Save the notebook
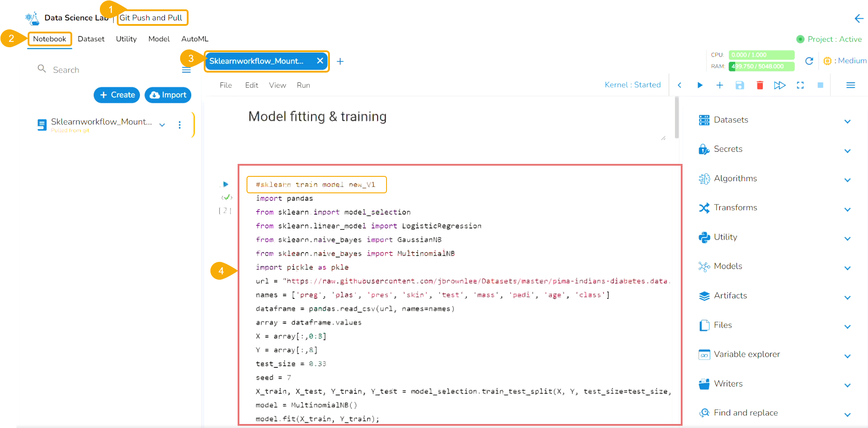 tap(740, 85)
